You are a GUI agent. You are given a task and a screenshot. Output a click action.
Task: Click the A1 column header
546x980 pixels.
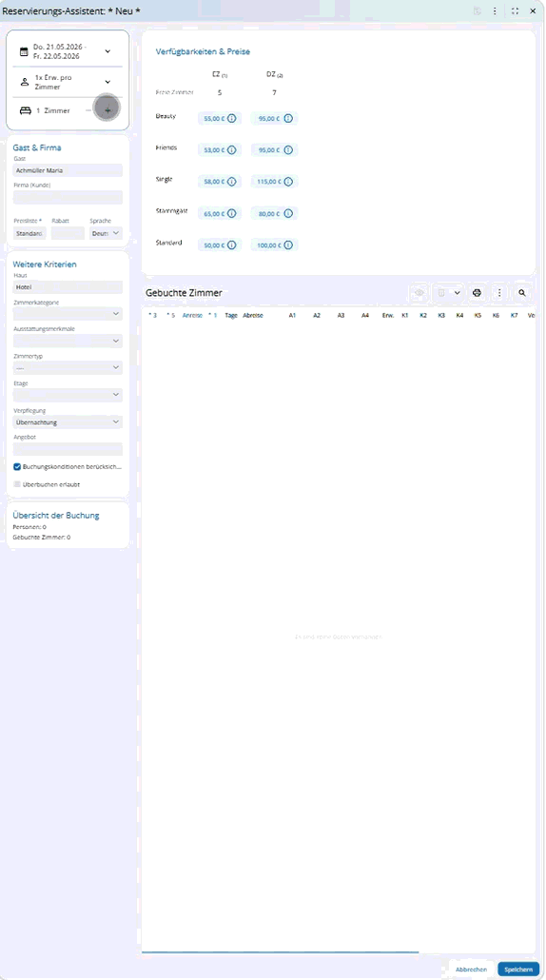pyautogui.click(x=292, y=316)
